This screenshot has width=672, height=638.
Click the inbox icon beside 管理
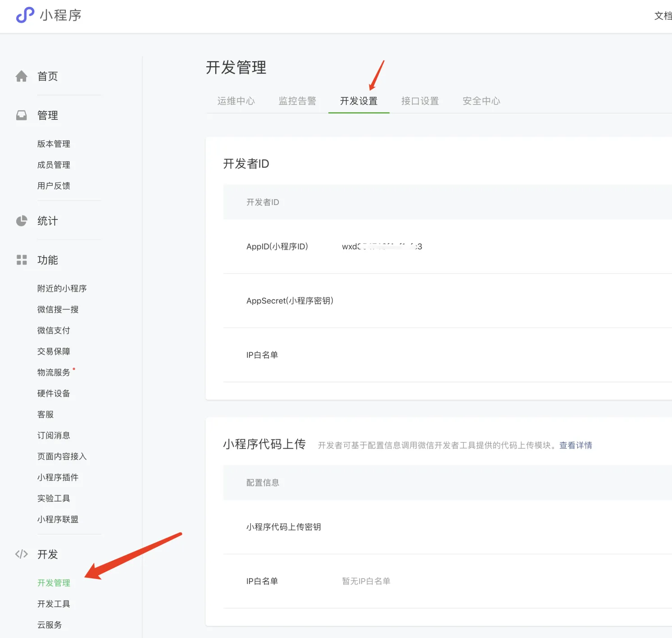pyautogui.click(x=22, y=116)
